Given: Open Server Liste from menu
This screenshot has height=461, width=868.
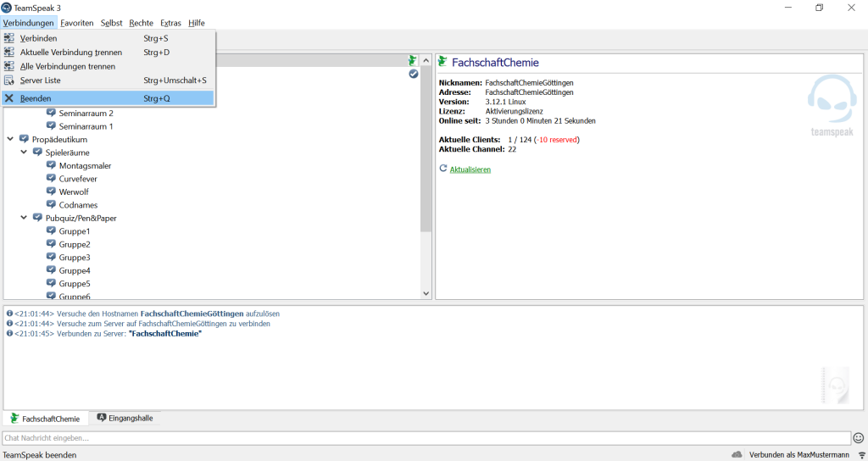Looking at the screenshot, I should coord(108,81).
